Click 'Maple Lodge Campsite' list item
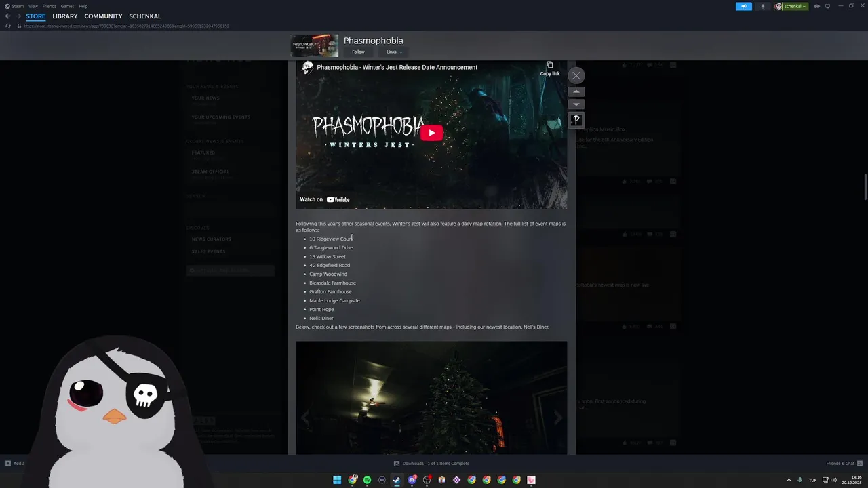868x488 pixels. pyautogui.click(x=334, y=300)
